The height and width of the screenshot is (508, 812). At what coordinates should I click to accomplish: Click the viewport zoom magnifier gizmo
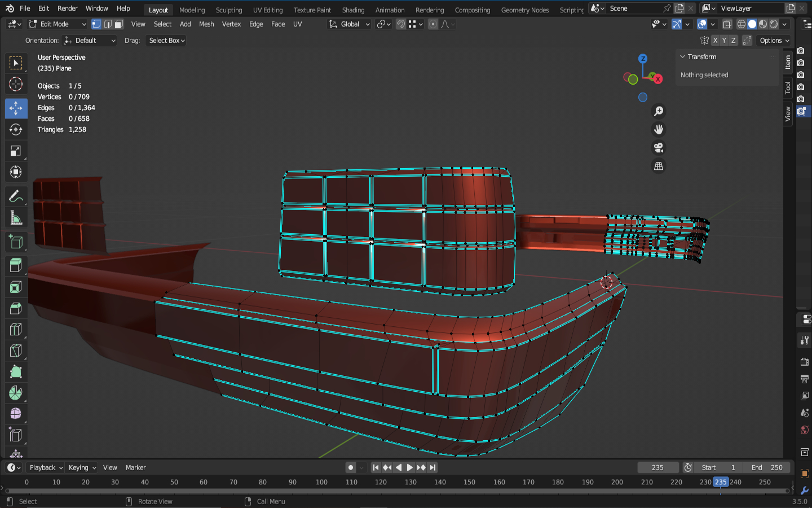[659, 111]
